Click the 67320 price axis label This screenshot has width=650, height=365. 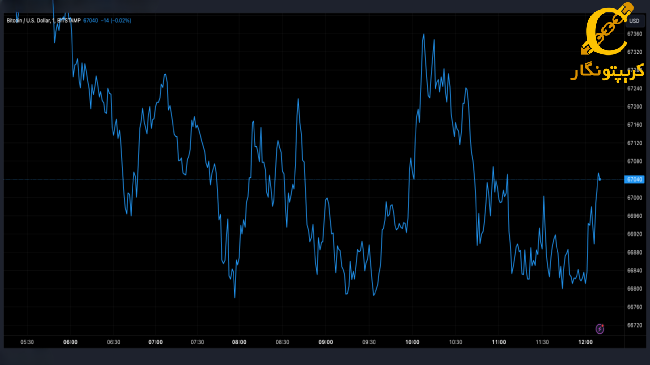[x=635, y=52]
